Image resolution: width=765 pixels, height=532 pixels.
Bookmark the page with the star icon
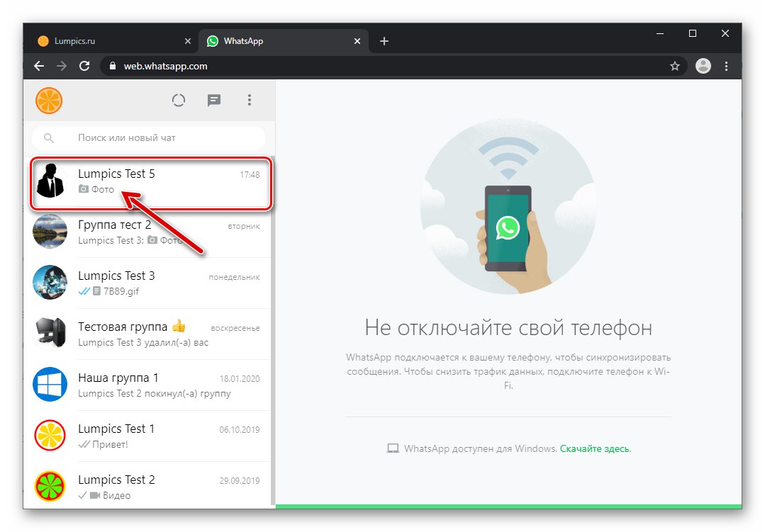click(x=675, y=65)
